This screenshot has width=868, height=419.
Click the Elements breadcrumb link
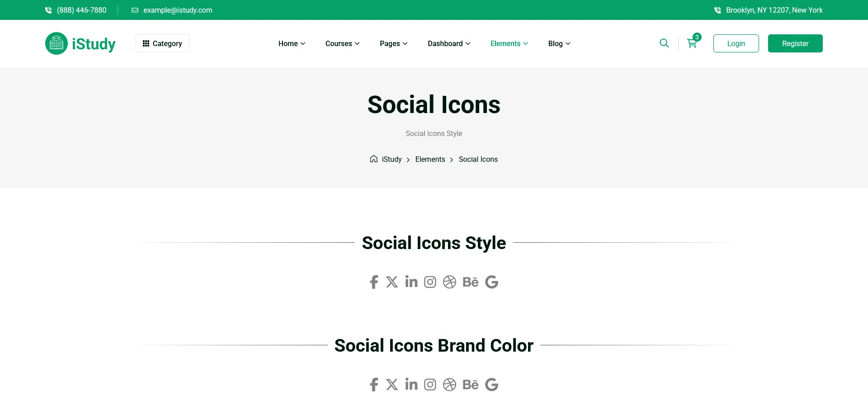430,160
